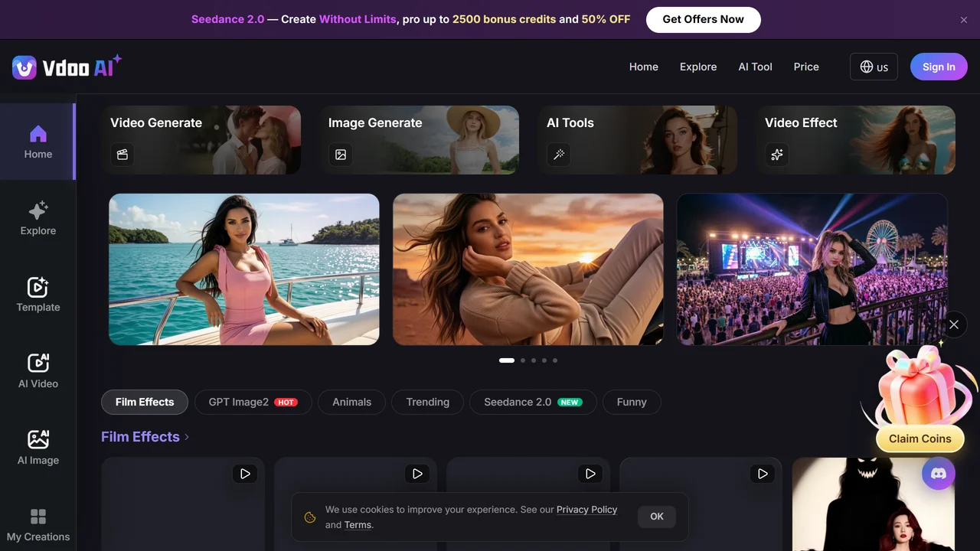
Task: Open Template in the left sidebar
Action: pos(38,295)
